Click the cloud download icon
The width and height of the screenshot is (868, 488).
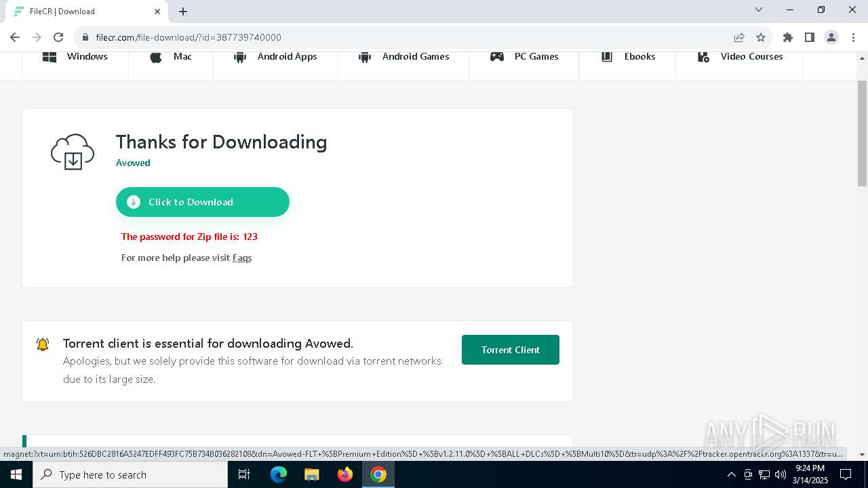pyautogui.click(x=73, y=152)
